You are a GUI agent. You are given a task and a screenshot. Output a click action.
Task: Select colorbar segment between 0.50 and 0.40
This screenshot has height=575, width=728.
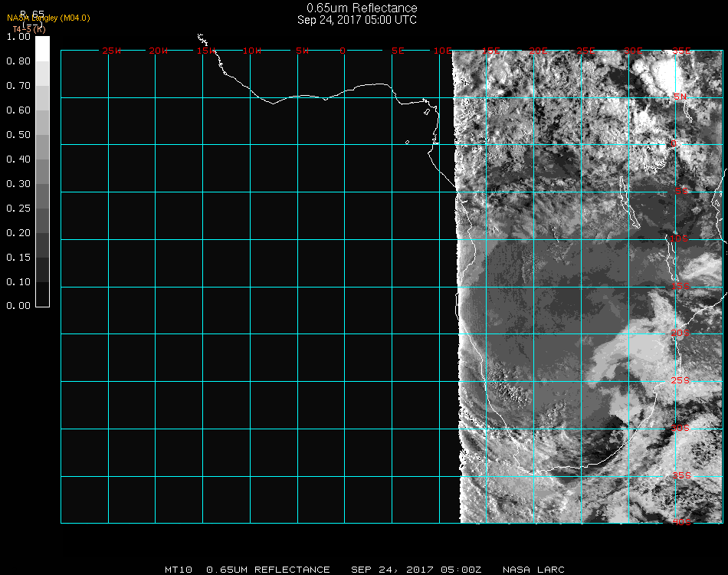42,147
